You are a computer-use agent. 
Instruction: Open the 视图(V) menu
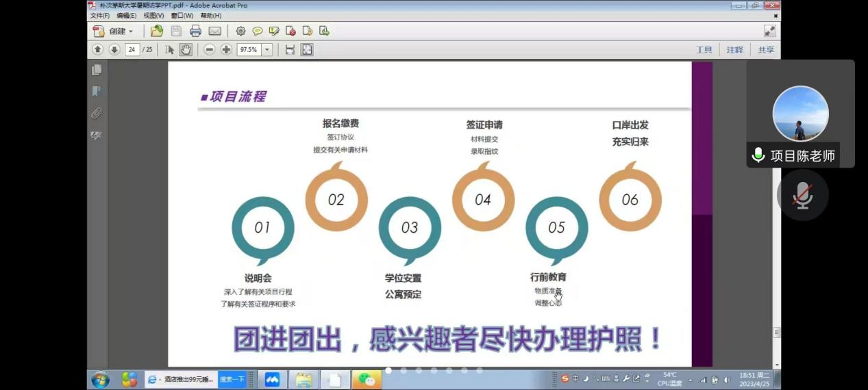[153, 15]
